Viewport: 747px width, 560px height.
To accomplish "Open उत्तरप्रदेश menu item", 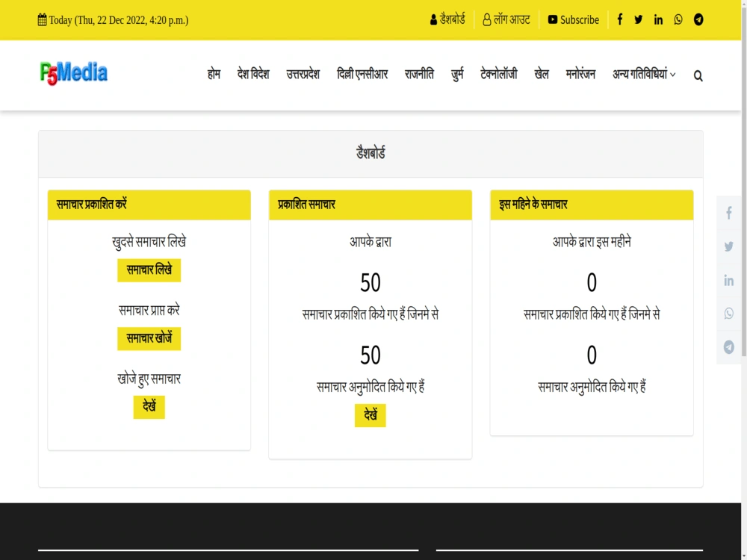I will pos(303,74).
